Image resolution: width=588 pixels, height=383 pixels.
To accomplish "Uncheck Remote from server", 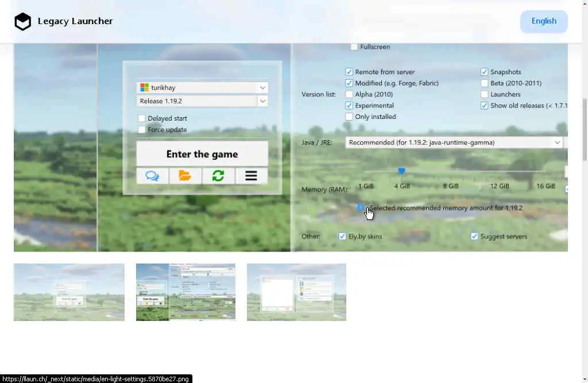I will [349, 72].
